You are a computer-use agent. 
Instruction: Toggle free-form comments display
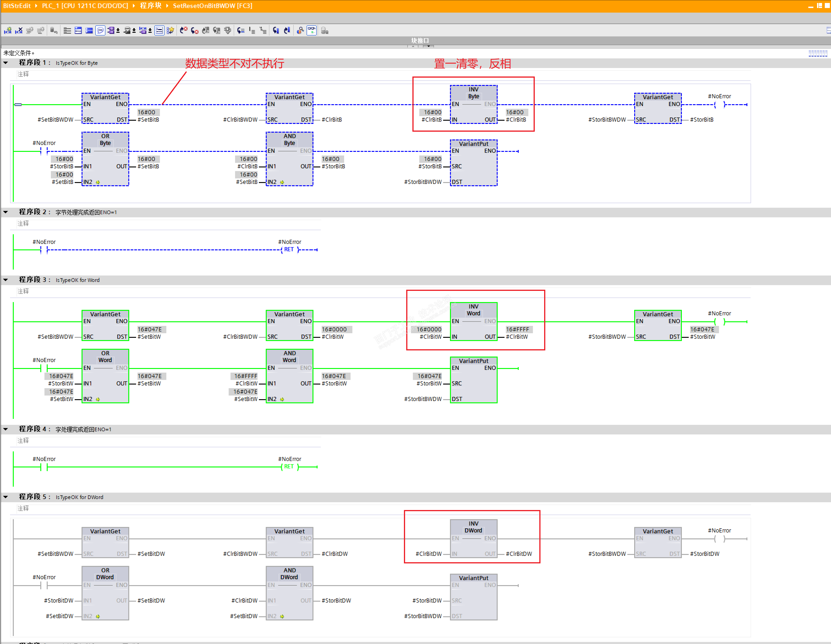(100, 30)
